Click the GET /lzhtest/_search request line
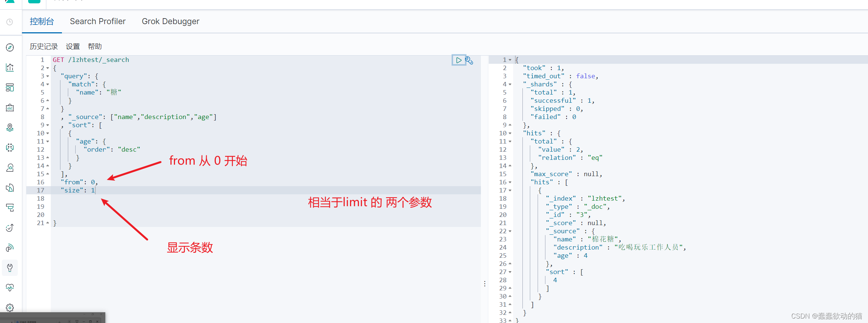The height and width of the screenshot is (323, 868). pos(91,60)
